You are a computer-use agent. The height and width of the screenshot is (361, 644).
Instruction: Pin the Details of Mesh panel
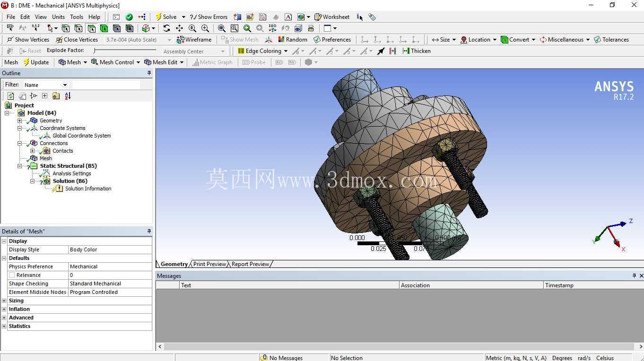149,232
